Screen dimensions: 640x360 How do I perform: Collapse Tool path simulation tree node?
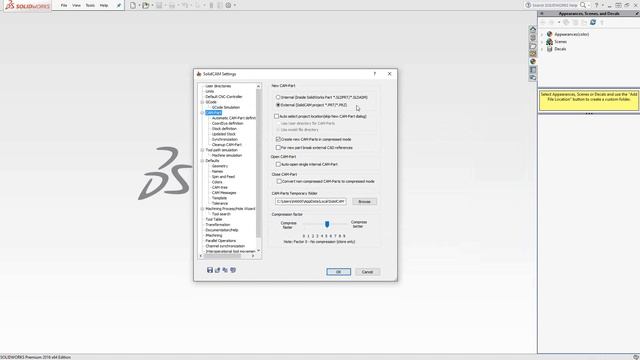(202, 150)
